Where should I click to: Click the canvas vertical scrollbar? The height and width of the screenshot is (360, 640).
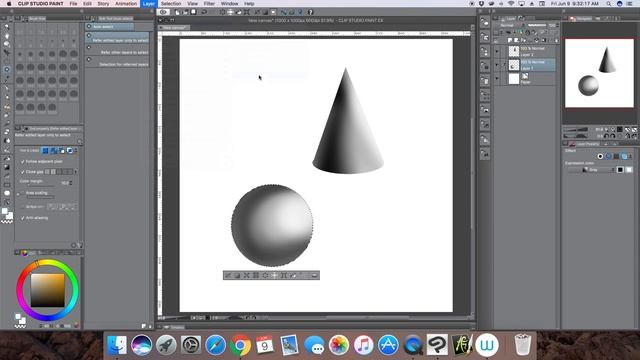473,173
